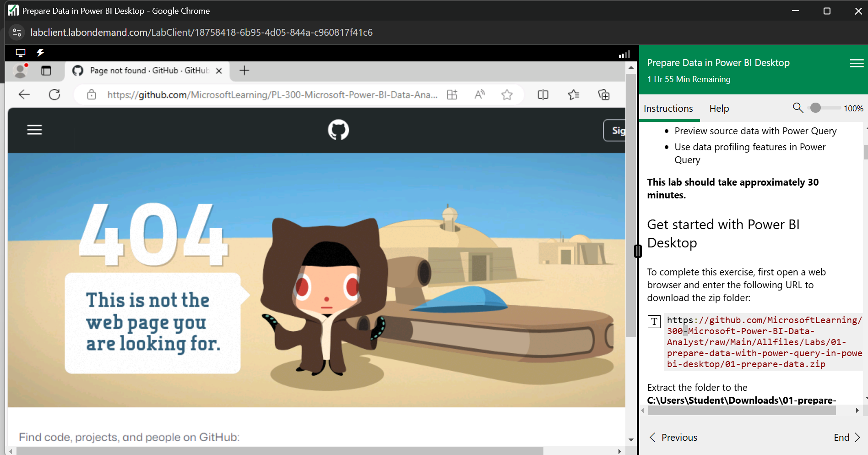Go back in the Edge browser
This screenshot has width=868, height=455.
coord(24,94)
